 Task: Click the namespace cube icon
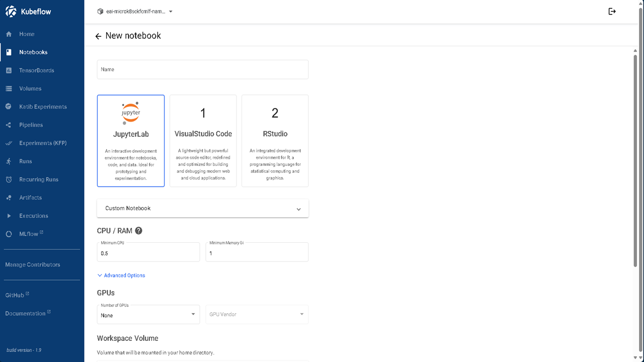coord(100,12)
